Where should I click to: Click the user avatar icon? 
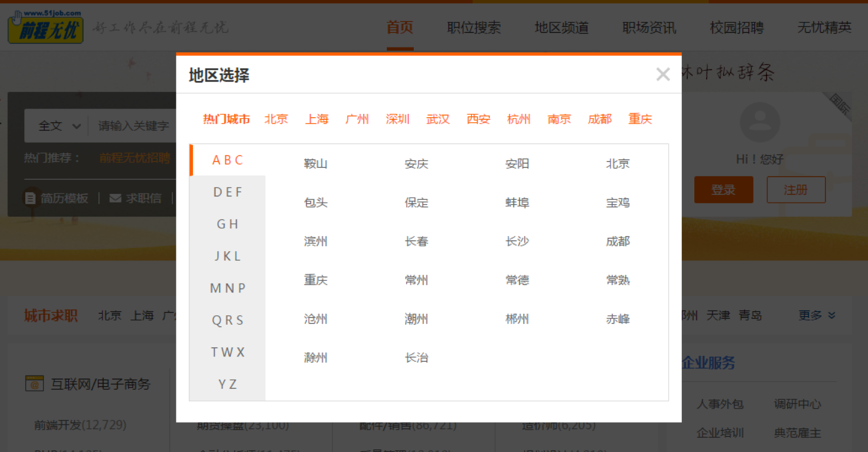[x=760, y=122]
